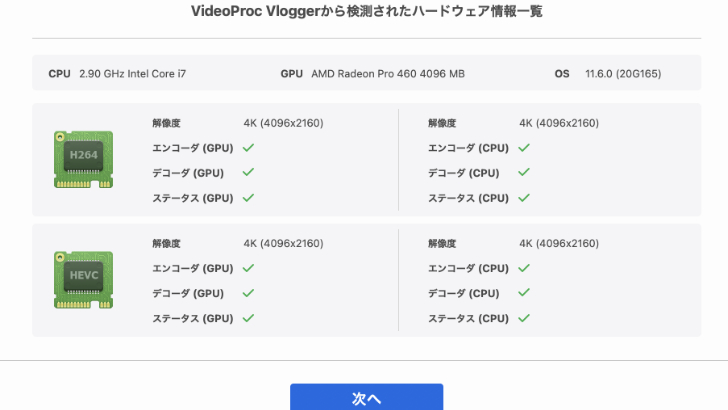
Task: Click H264 CPU encoder checkmark
Action: pos(524,148)
